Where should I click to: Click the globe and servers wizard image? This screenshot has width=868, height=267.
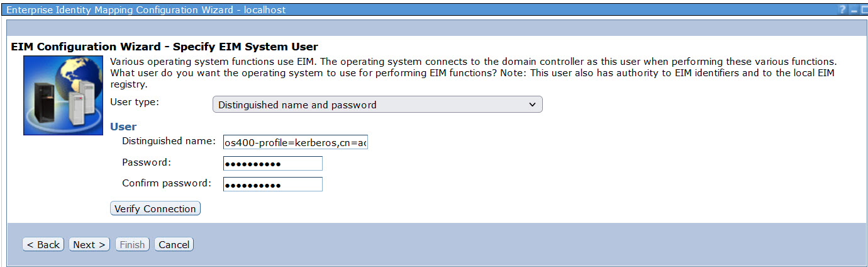63,95
